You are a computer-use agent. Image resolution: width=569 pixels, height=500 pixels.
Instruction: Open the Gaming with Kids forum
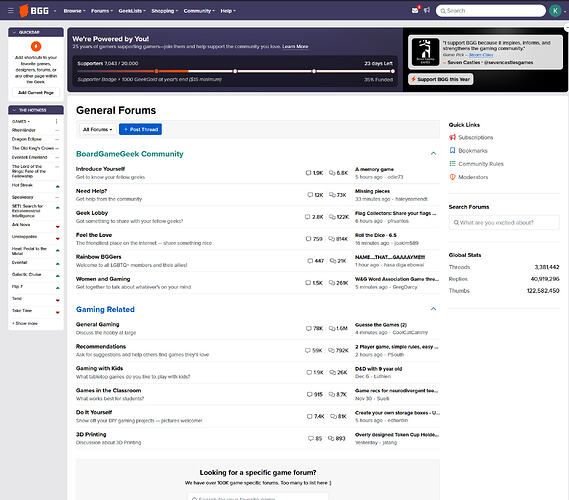tap(99, 368)
